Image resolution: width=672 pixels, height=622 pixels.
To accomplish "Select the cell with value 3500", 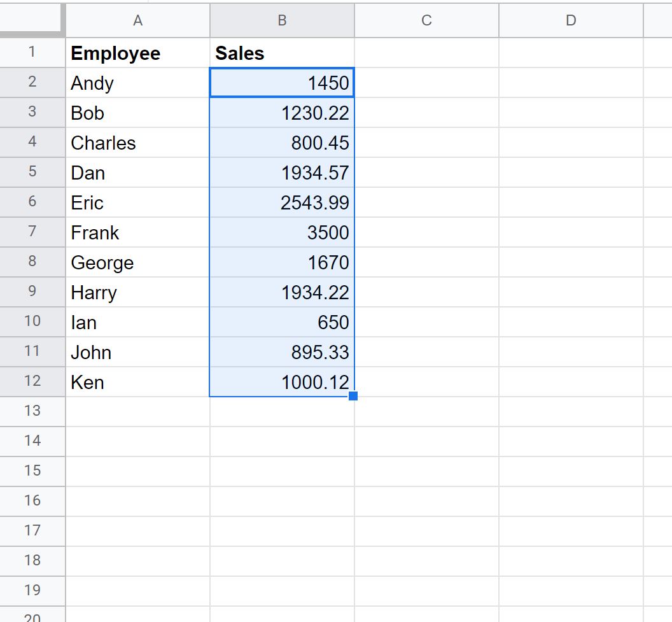I will click(x=282, y=232).
